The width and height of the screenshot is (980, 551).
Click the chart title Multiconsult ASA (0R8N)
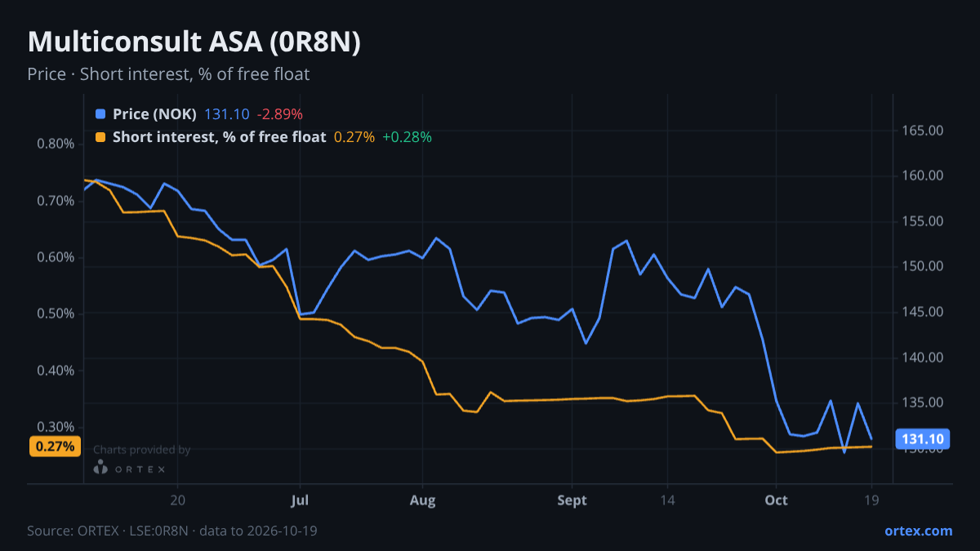pyautogui.click(x=194, y=42)
